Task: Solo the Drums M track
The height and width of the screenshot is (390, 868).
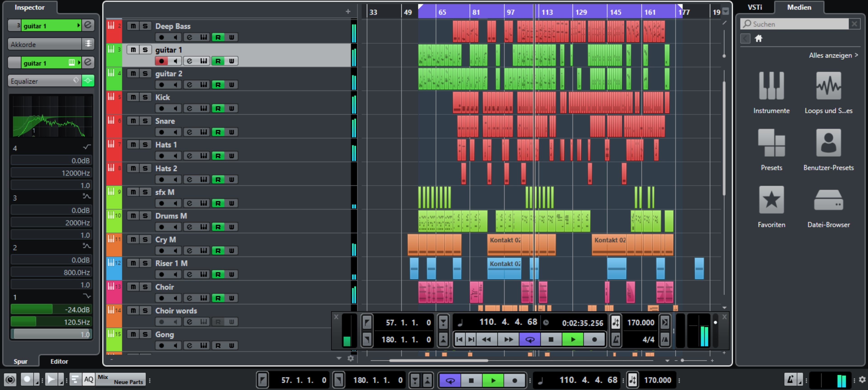Action: point(145,216)
